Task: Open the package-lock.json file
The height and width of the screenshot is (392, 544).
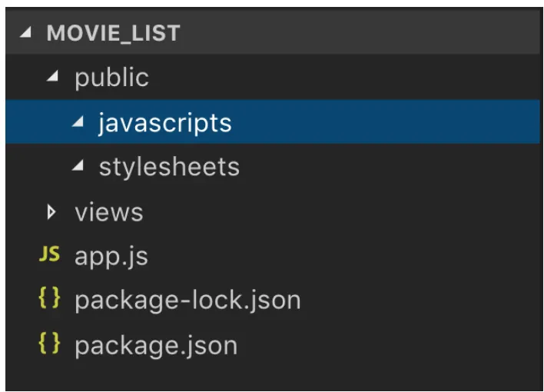Action: [x=187, y=300]
